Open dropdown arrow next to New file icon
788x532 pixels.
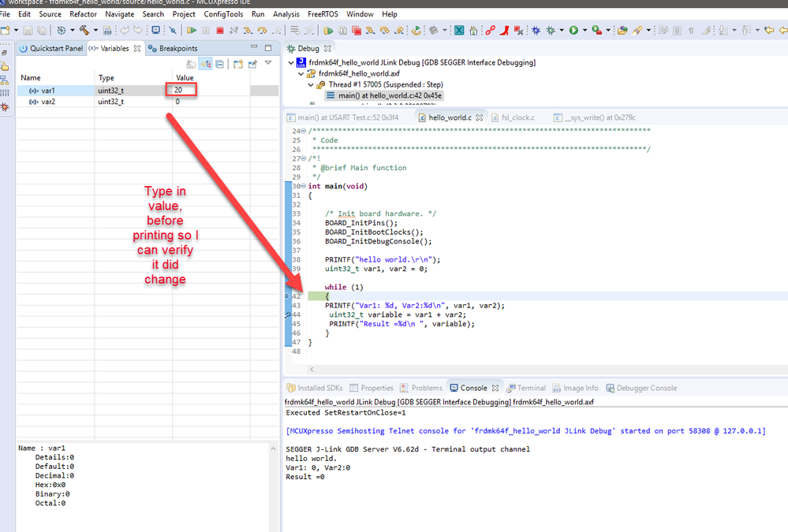pos(16,31)
